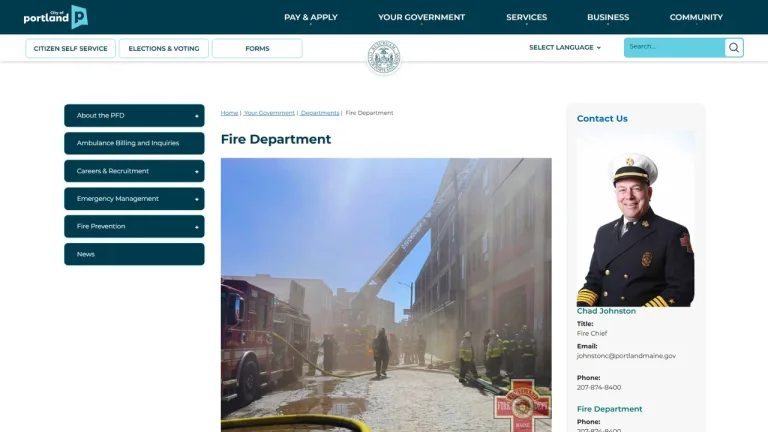Click the Fire Chief title text
The width and height of the screenshot is (768, 432).
[592, 334]
